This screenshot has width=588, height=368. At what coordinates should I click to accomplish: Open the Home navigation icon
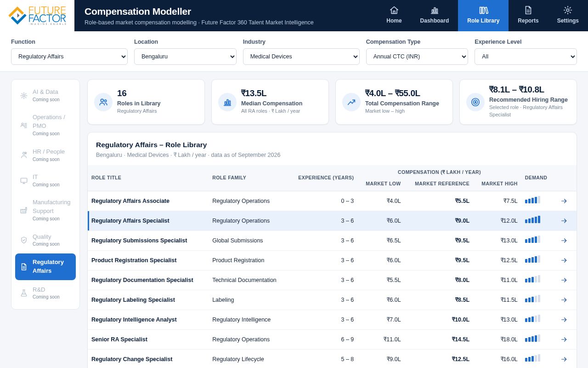click(394, 10)
